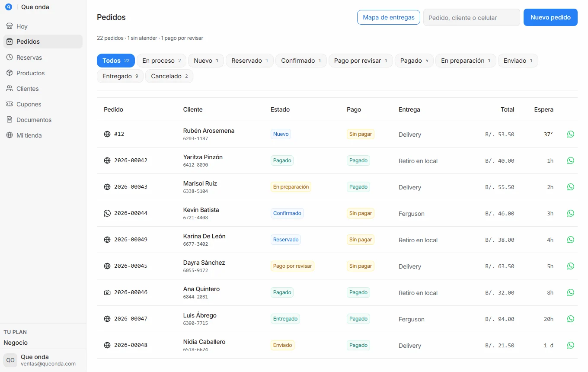Click camera source icon of order 2026-00046
The width and height of the screenshot is (588, 372).
[x=107, y=292]
